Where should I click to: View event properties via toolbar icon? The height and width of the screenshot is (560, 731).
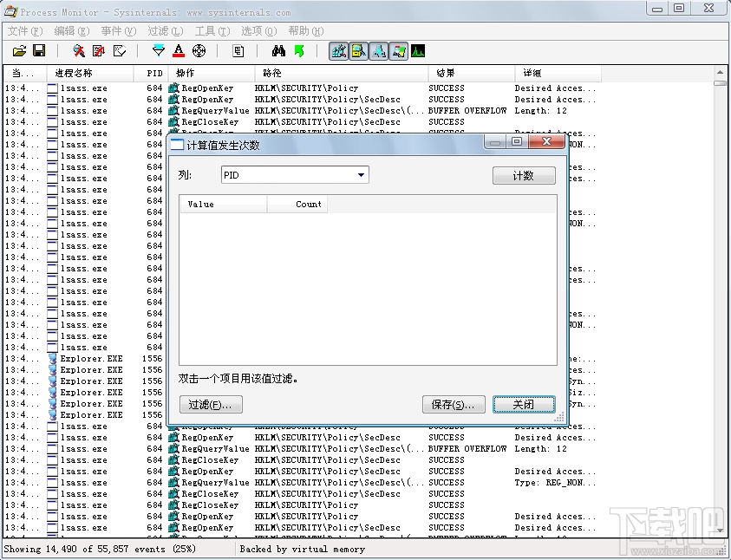(237, 50)
